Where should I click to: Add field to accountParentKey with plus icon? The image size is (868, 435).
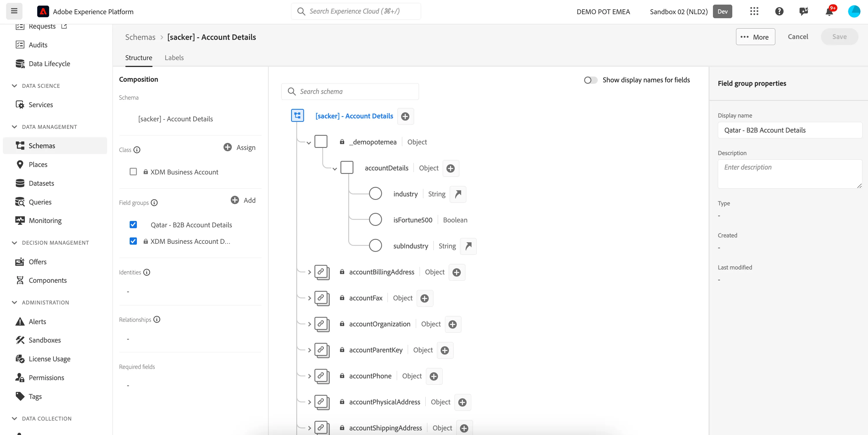tap(445, 350)
